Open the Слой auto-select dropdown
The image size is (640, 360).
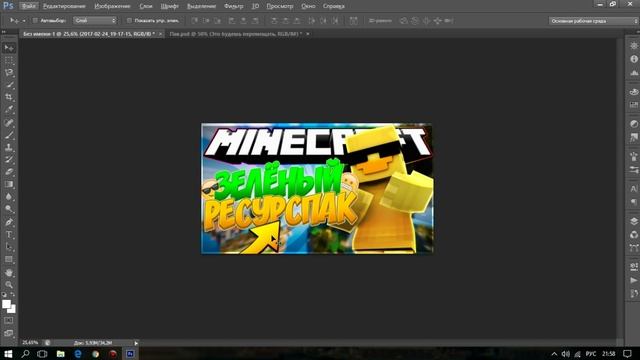pyautogui.click(x=95, y=20)
